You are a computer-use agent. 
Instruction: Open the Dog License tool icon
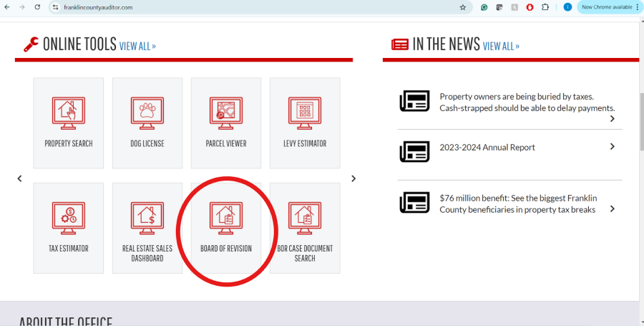coord(147,113)
